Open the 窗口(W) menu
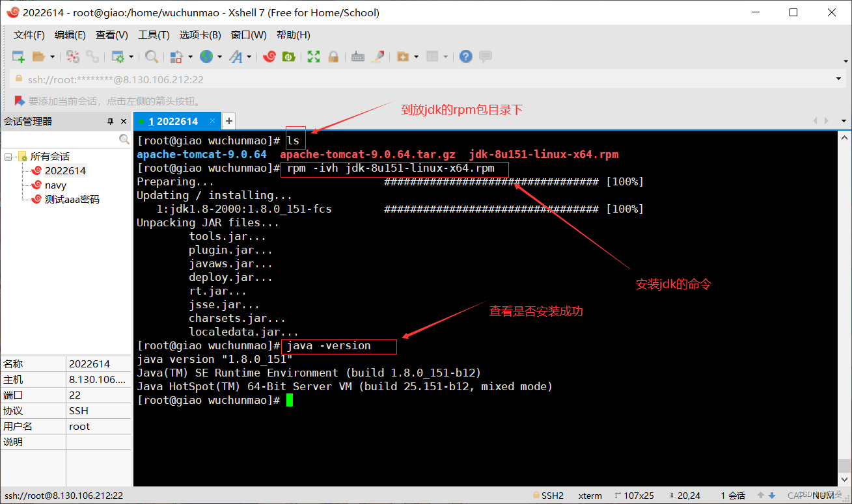This screenshot has width=852, height=504. click(x=249, y=34)
